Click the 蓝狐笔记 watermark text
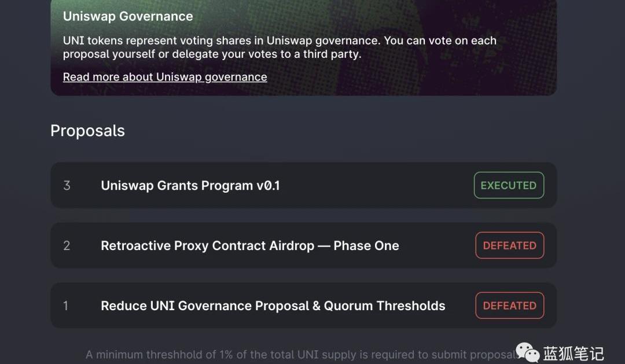Screen dimensions: 625x364 click(x=573, y=353)
